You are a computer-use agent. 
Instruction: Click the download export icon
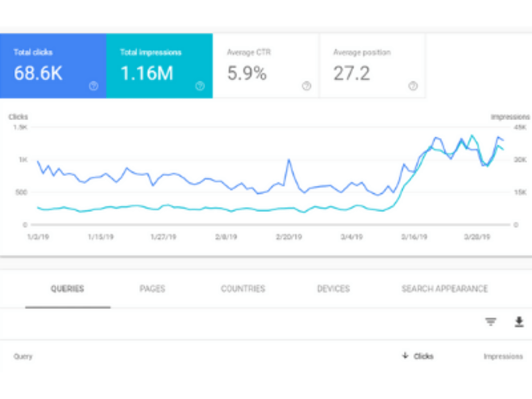coord(519,322)
